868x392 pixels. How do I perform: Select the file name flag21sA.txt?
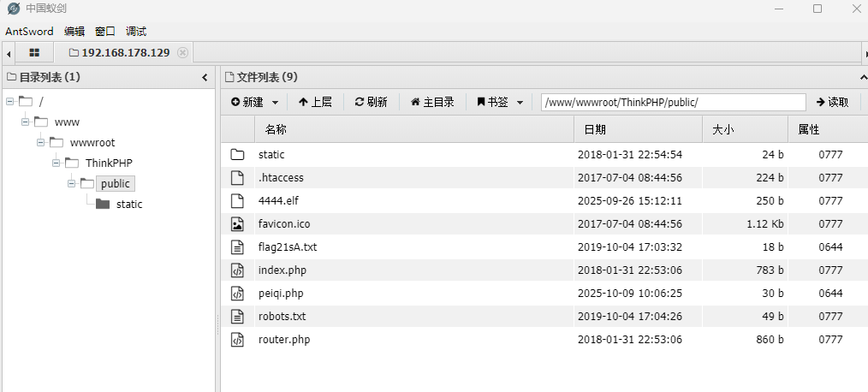coord(288,247)
